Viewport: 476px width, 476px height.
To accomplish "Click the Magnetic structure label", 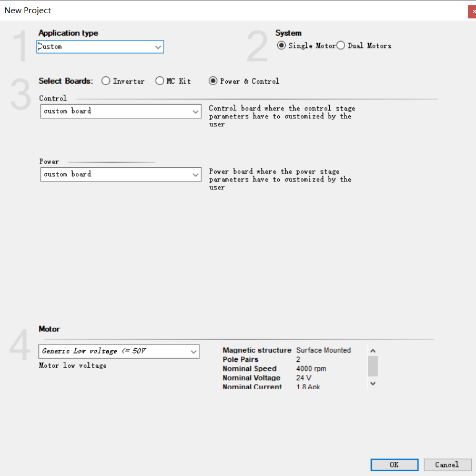I will point(257,350).
